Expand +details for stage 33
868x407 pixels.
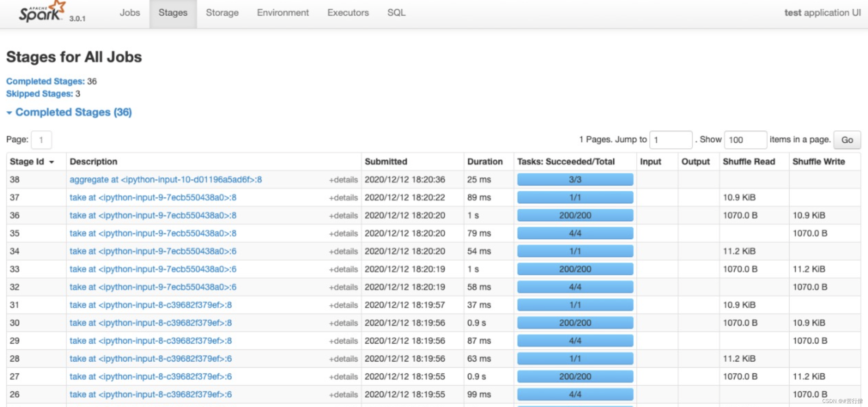(343, 269)
